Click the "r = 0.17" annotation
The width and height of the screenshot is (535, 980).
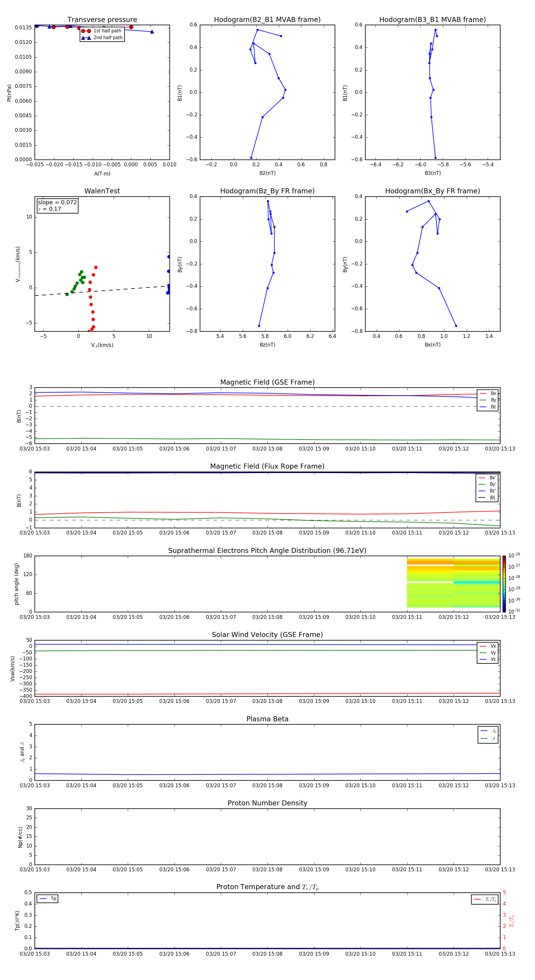(x=50, y=209)
